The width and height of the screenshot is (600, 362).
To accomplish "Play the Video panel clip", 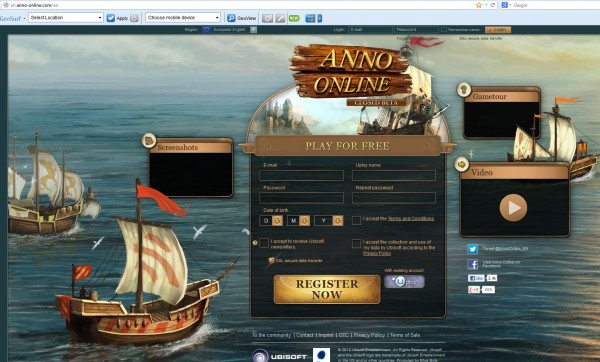I will click(x=513, y=207).
